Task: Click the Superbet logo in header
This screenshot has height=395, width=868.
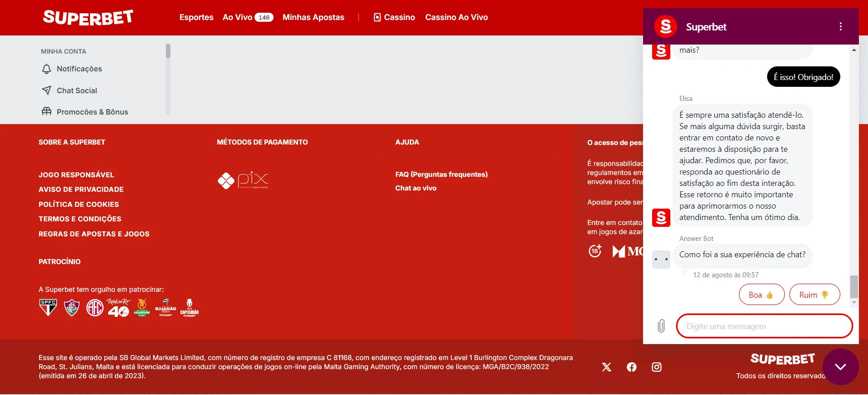Action: pos(88,17)
